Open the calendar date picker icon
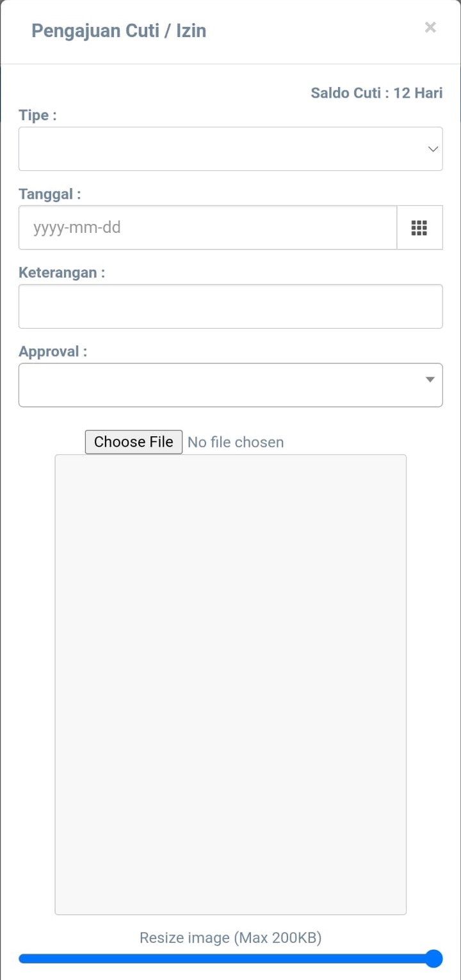The width and height of the screenshot is (461, 980). (419, 228)
